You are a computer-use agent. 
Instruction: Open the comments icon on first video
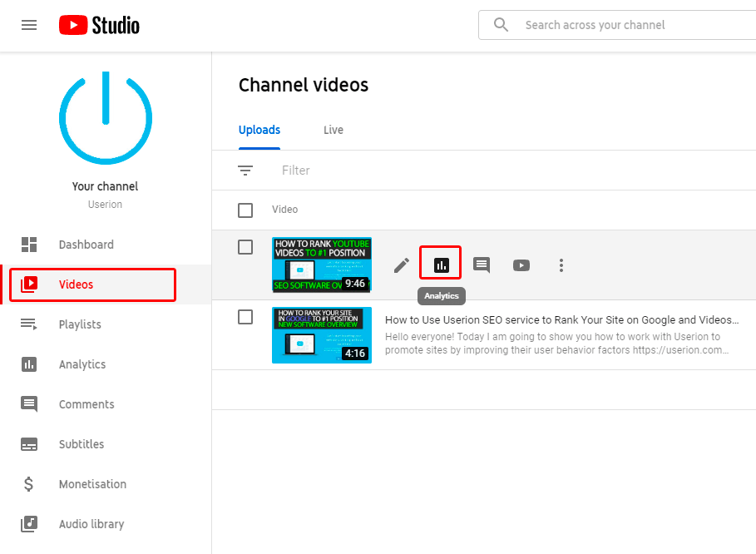482,265
